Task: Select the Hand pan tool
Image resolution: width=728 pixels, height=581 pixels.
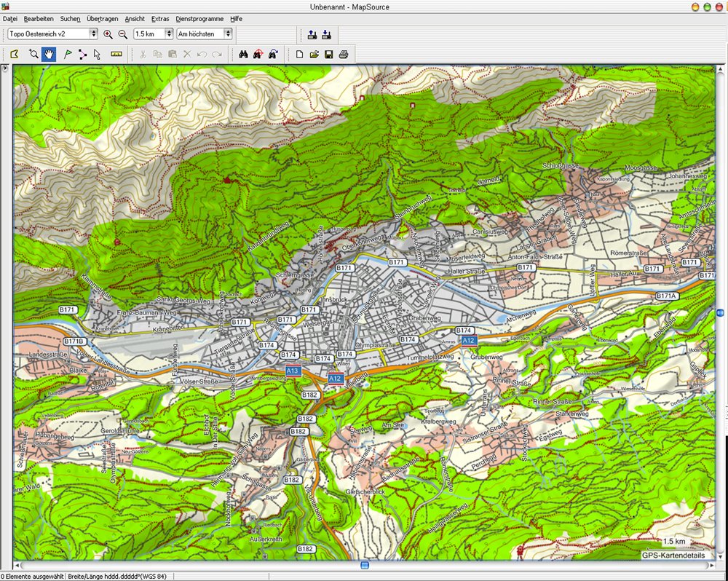Action: [48, 55]
